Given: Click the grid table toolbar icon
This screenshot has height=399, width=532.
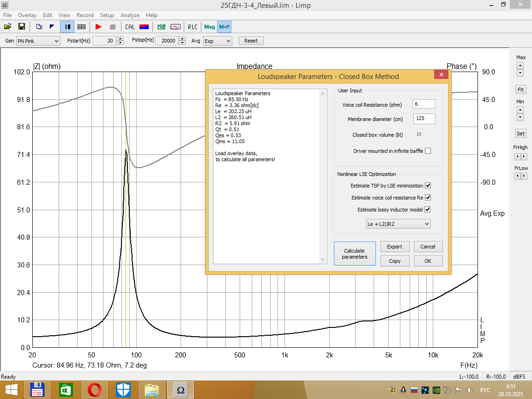Looking at the screenshot, I should tap(81, 27).
